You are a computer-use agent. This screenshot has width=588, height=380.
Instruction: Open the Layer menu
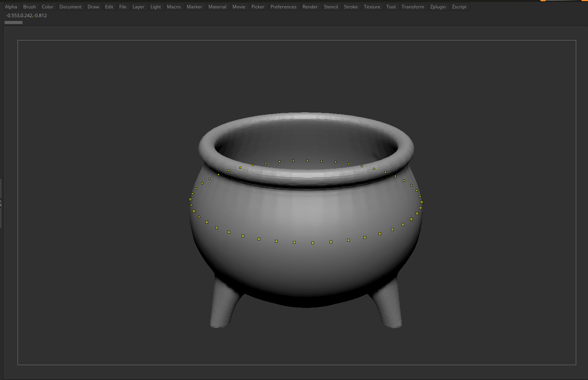click(138, 7)
